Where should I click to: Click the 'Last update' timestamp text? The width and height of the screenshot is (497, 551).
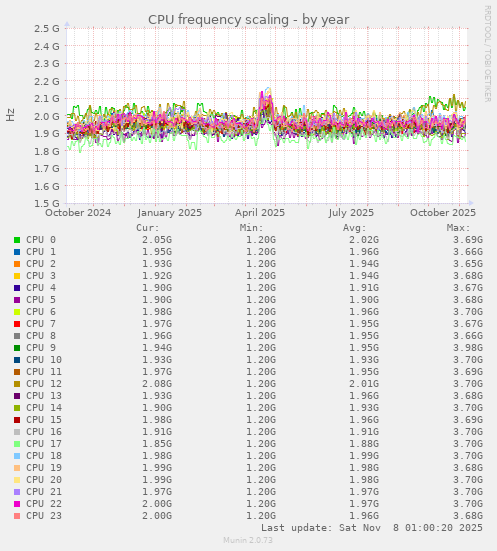tap(372, 528)
